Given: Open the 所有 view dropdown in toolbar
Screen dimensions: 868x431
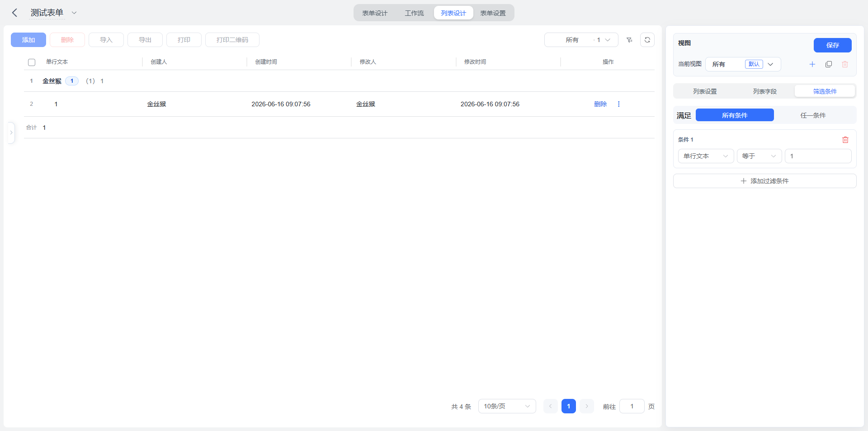Looking at the screenshot, I should (x=581, y=40).
